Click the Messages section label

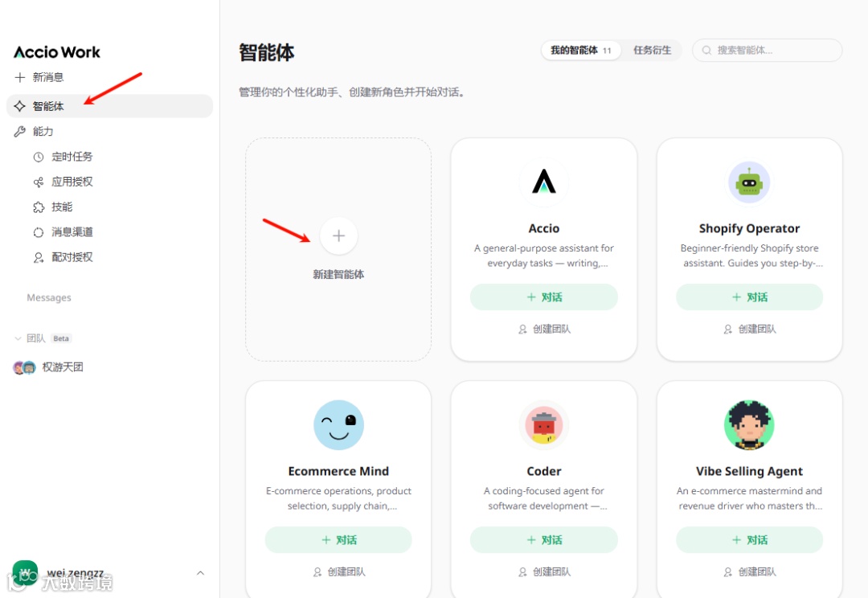point(49,298)
